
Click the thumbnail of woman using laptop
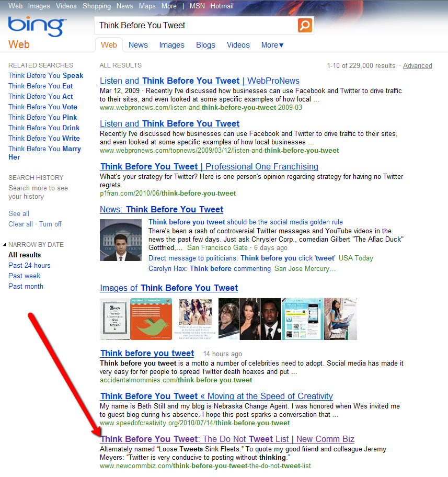click(x=341, y=319)
